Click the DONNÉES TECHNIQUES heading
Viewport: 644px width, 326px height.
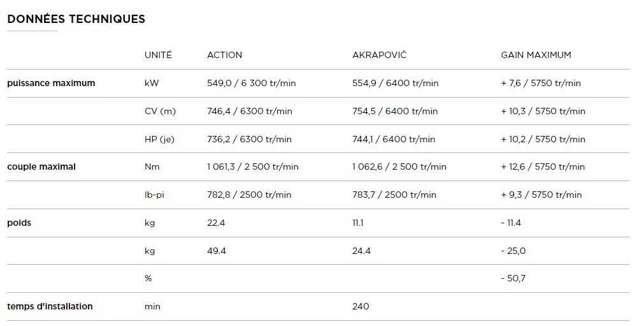(76, 19)
